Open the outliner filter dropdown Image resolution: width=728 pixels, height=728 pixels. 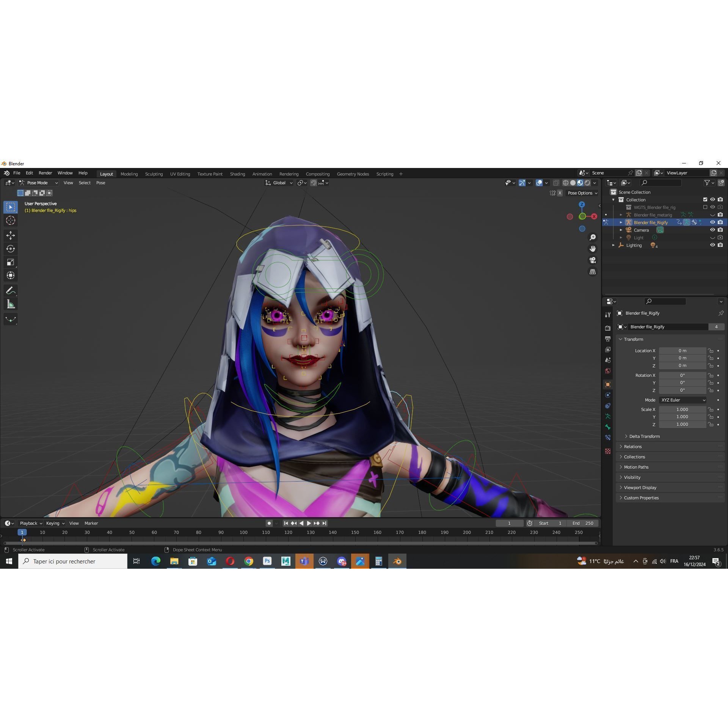(x=709, y=183)
